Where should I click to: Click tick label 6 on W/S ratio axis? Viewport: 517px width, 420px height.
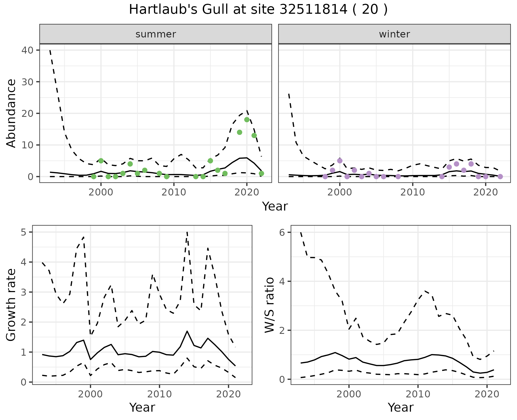coord(282,232)
